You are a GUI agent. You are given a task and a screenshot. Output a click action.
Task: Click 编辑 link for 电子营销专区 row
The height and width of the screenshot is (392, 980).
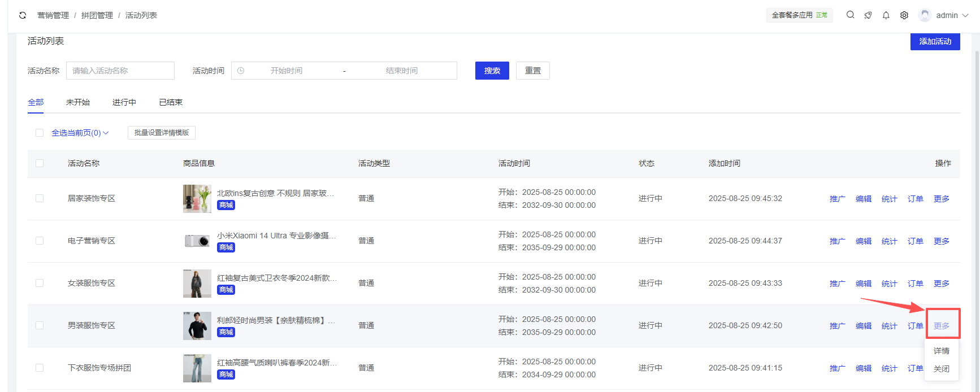[x=863, y=241]
